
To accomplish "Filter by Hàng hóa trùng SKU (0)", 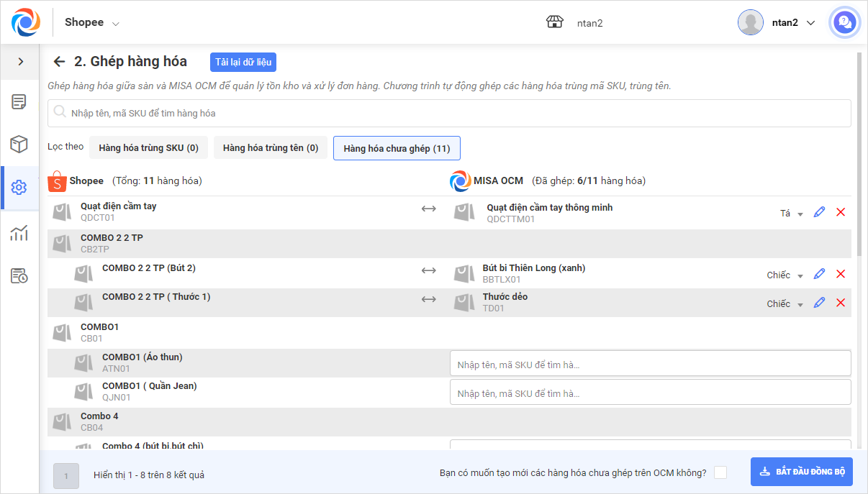I will 149,148.
